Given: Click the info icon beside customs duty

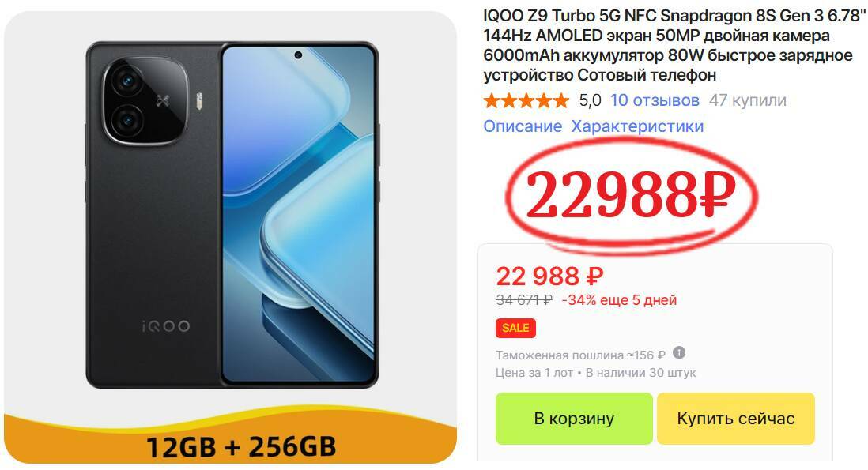Looking at the screenshot, I should 679,353.
